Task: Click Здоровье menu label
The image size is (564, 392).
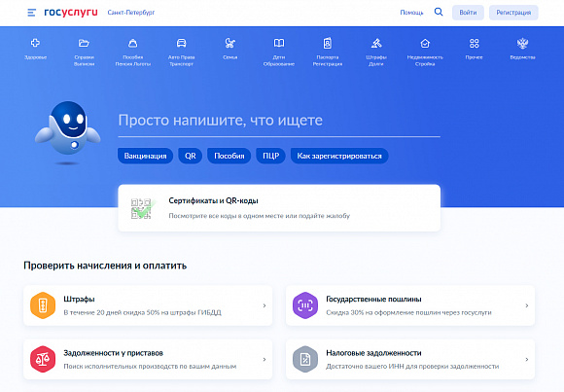Action: click(35, 57)
